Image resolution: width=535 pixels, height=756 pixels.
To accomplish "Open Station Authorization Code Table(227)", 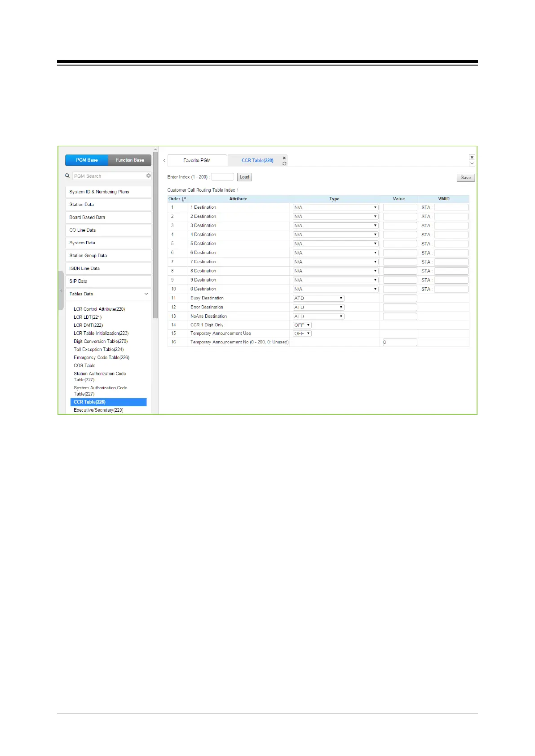I will pyautogui.click(x=100, y=377).
